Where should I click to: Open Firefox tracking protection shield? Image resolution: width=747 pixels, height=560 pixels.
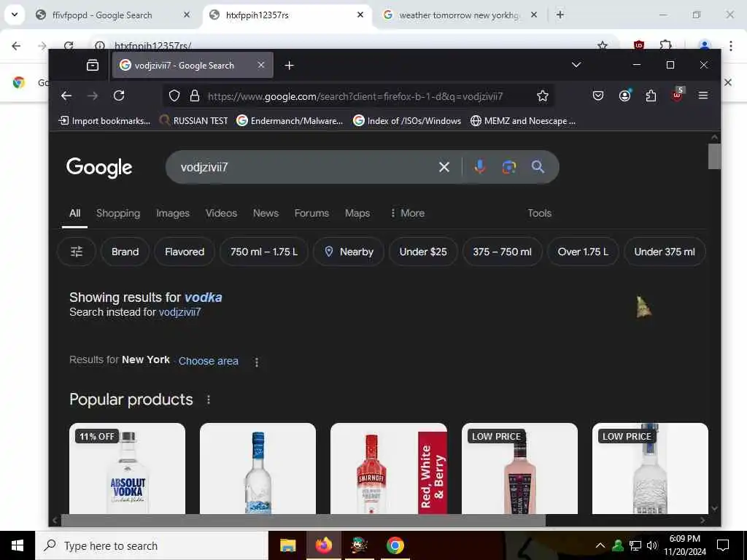point(174,96)
